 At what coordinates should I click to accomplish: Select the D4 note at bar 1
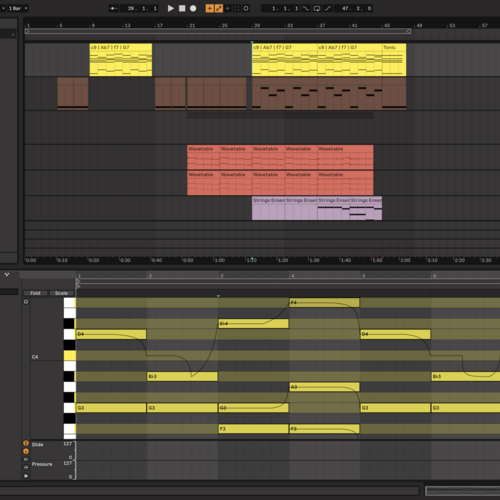coord(111,334)
